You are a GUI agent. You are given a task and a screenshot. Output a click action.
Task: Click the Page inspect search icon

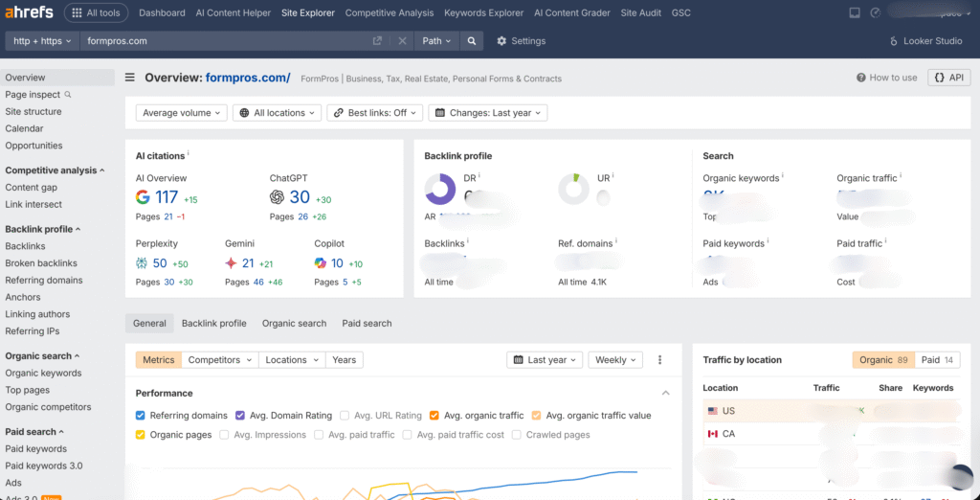pyautogui.click(x=68, y=95)
